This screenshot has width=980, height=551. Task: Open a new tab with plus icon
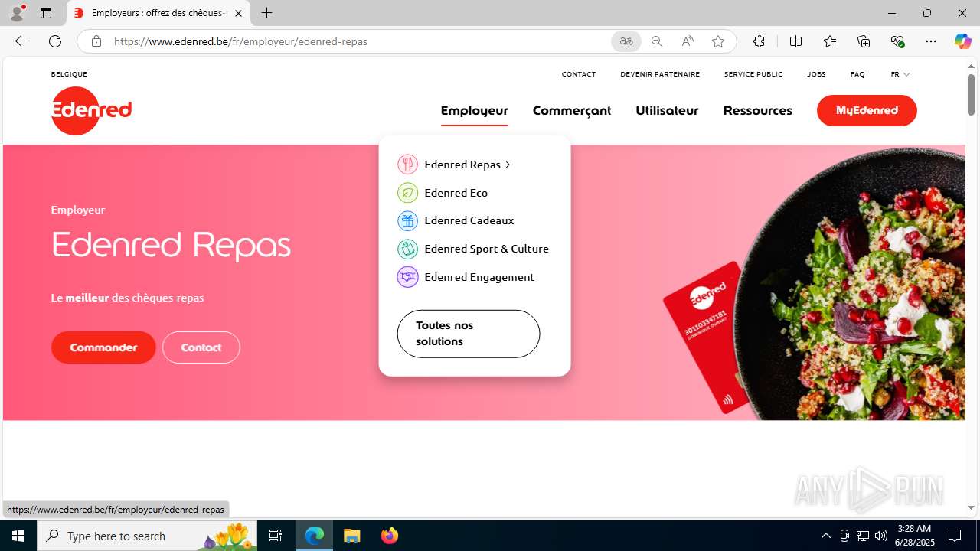coord(266,13)
